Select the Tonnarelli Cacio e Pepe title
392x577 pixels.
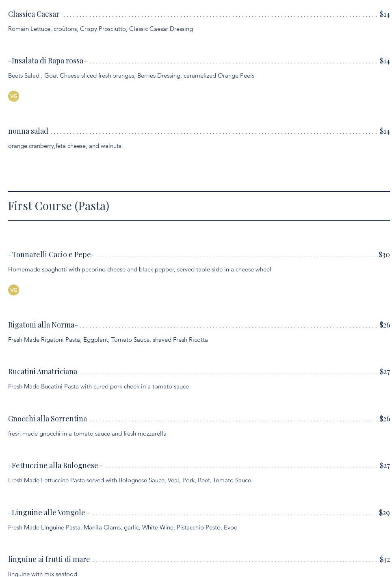(51, 255)
